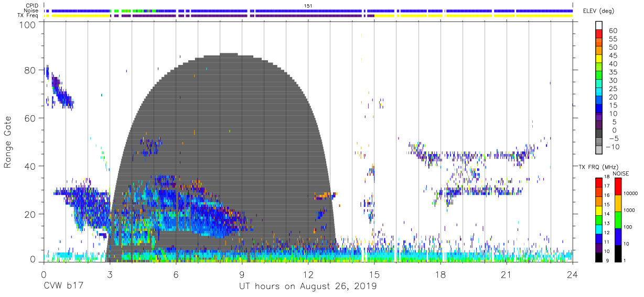This screenshot has width=644, height=297.
Task: Click the ELEV colorbar label '30'
Action: point(612,81)
